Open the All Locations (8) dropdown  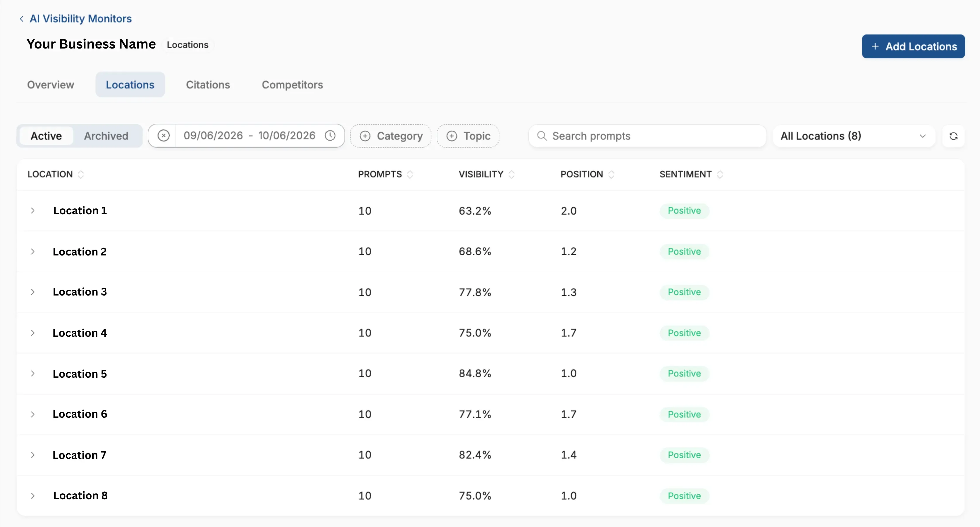[x=854, y=136]
